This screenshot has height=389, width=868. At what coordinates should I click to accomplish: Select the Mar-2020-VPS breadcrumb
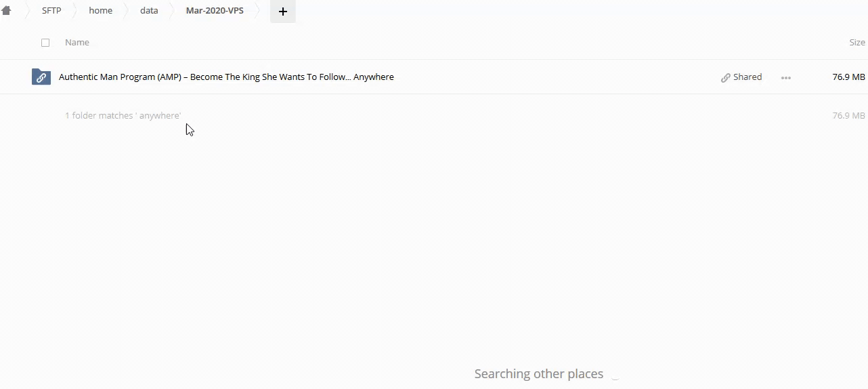tap(215, 11)
